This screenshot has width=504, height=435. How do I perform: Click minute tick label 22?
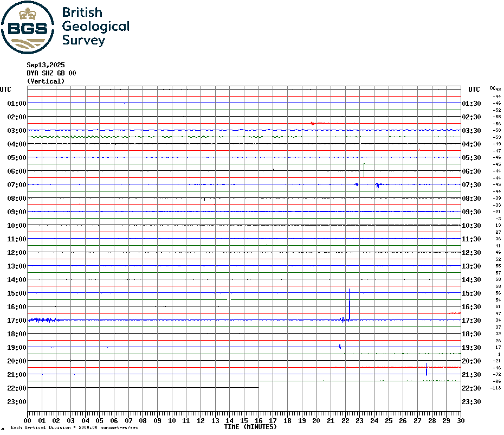(x=345, y=420)
